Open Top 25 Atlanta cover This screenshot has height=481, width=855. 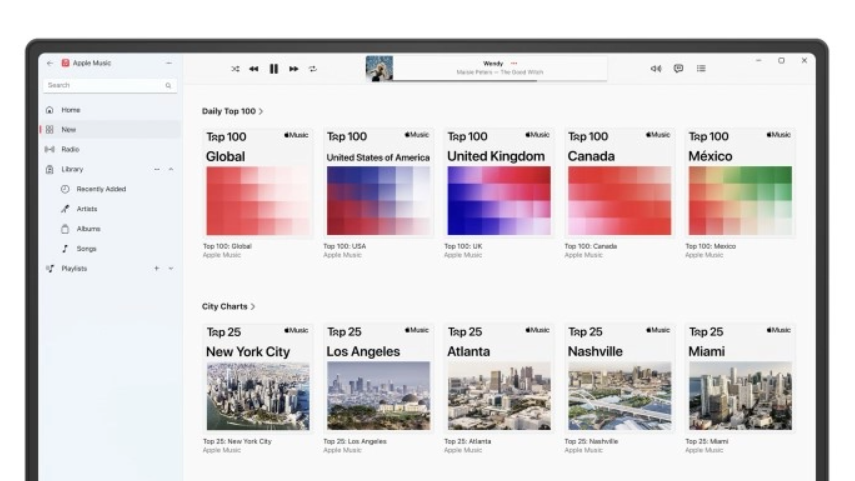point(499,378)
